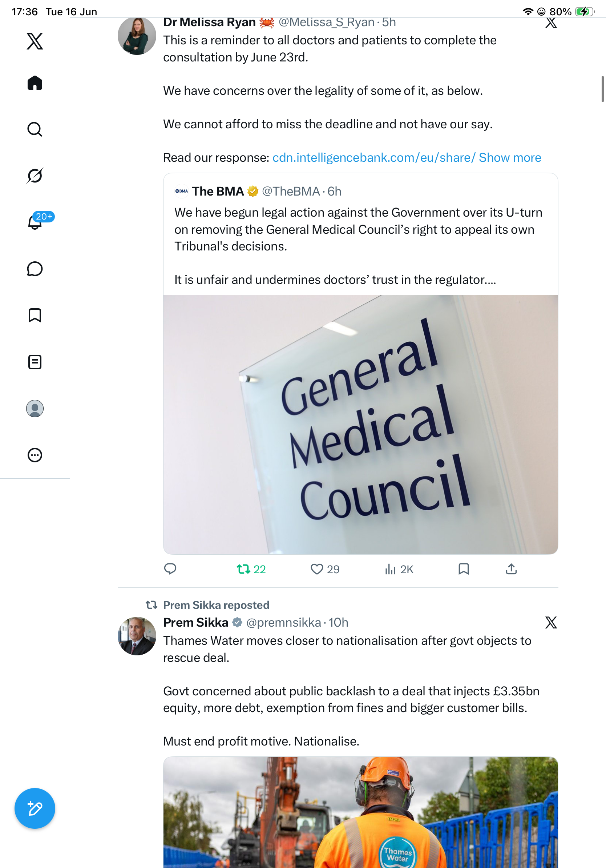The height and width of the screenshot is (868, 606).
Task: Open the Lists icon in sidebar
Action: 35,362
